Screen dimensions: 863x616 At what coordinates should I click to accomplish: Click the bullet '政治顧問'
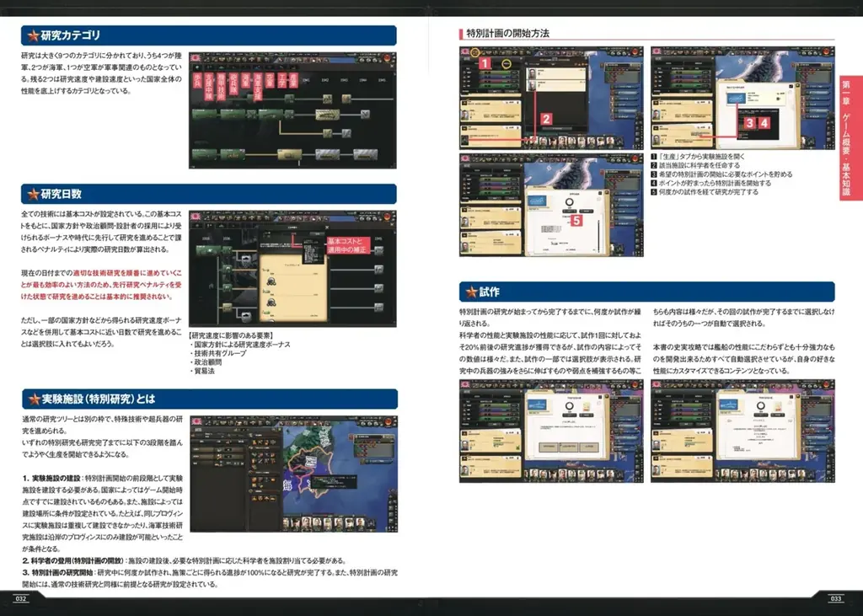tap(206, 362)
